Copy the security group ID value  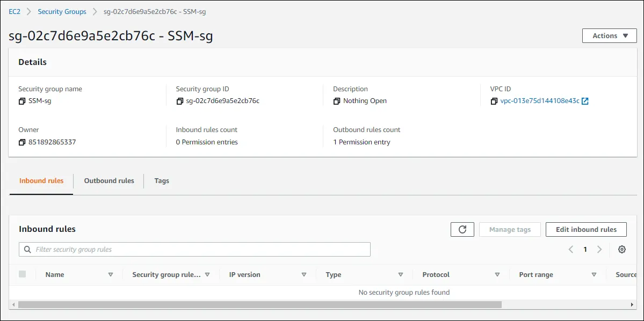179,101
